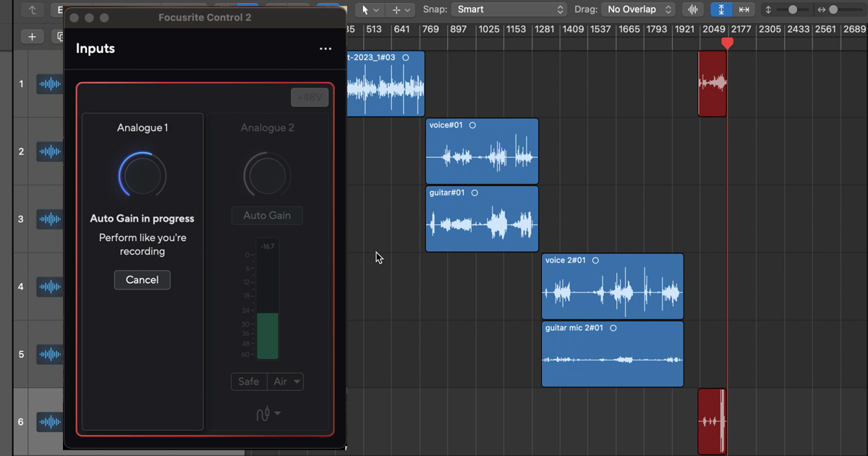Click the Focusrite Control 2 title bar
868x456 pixels.
pos(205,17)
